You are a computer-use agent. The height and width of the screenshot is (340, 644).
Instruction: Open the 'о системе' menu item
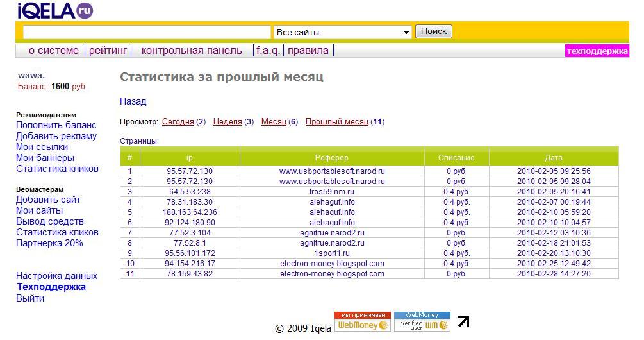(x=54, y=51)
